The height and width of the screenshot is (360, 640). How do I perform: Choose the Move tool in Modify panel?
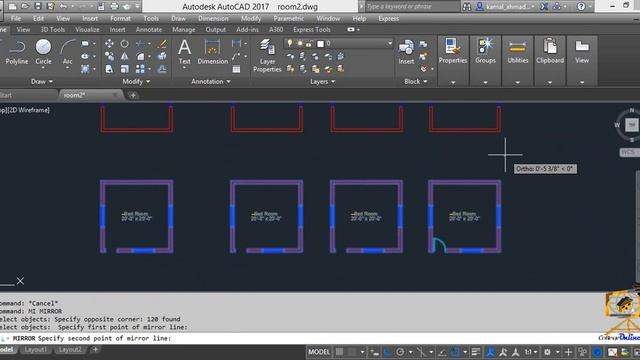[x=109, y=43]
